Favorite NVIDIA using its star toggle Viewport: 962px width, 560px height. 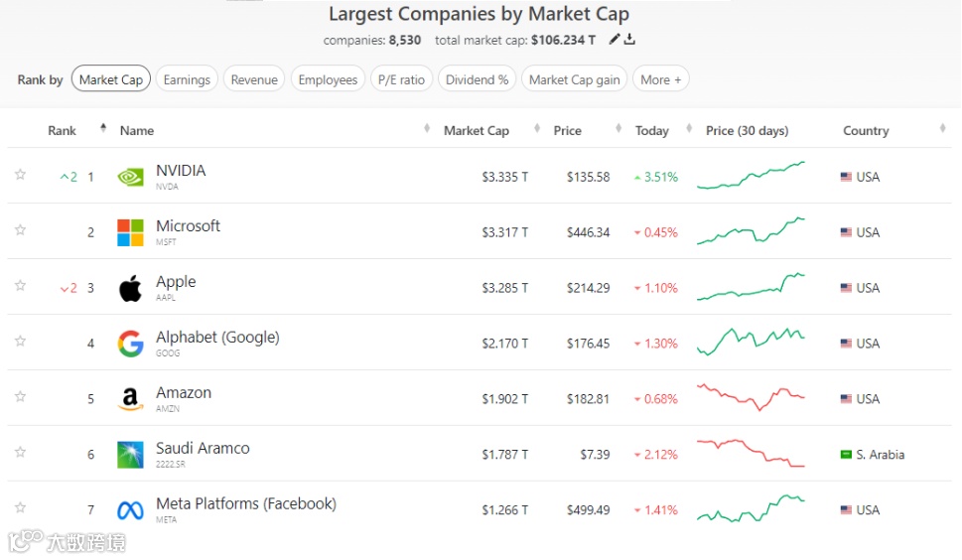pos(20,175)
